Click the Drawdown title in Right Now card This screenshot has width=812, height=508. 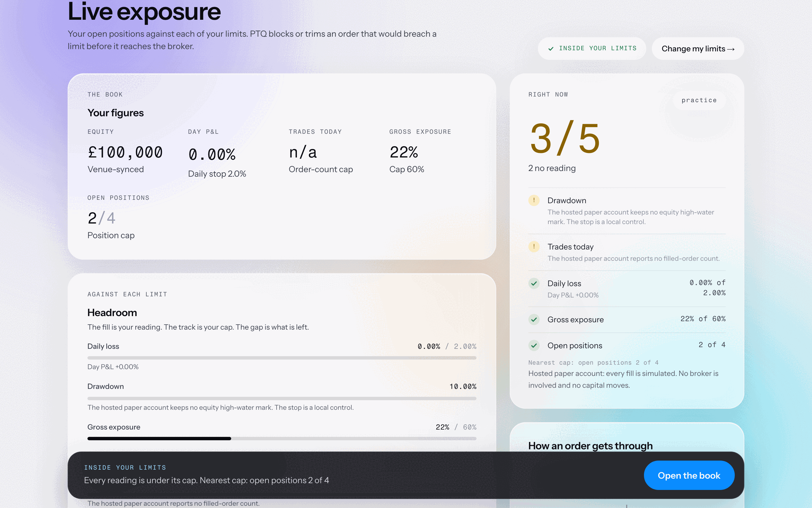pos(567,201)
